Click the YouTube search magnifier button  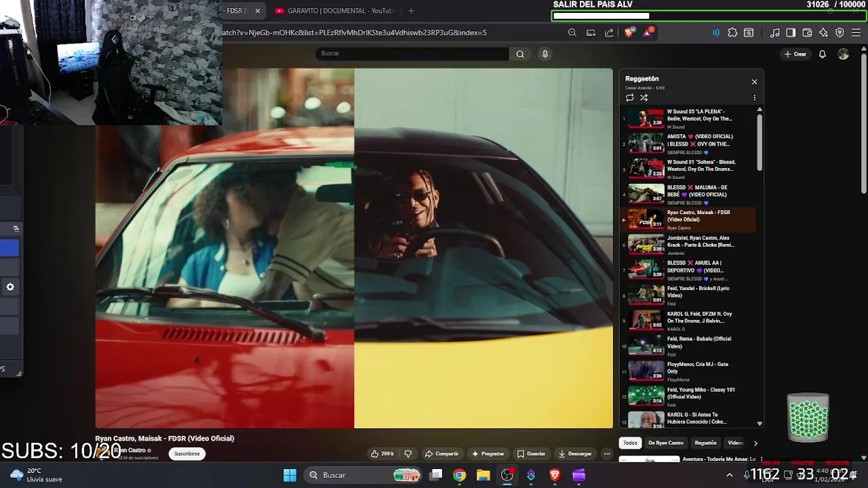click(520, 54)
